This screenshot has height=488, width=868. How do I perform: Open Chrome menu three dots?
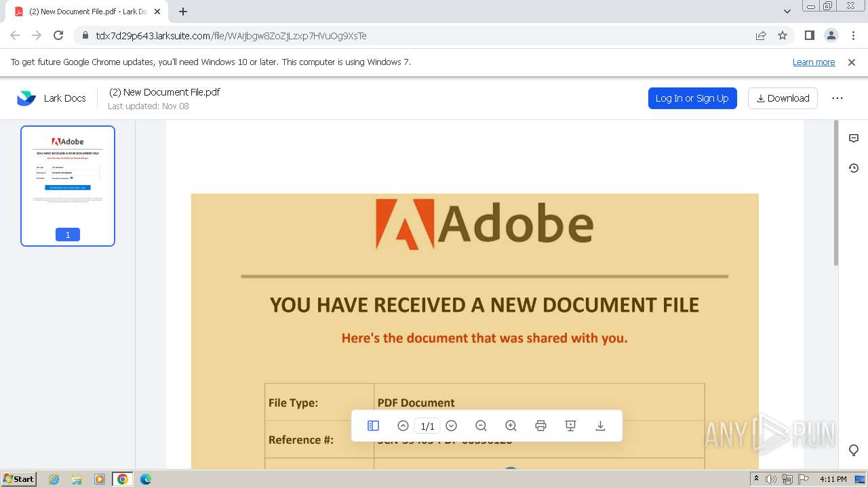(853, 36)
